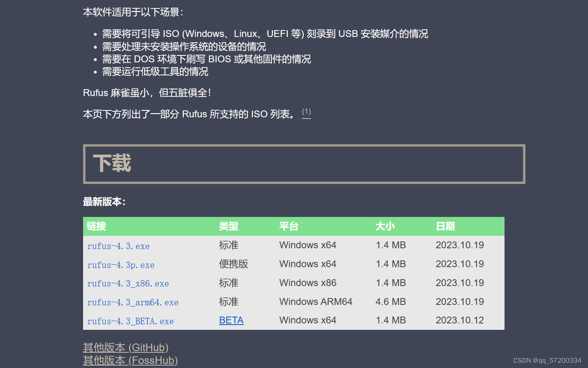Click the 平台 column header
The image size is (588, 368).
[x=289, y=226]
